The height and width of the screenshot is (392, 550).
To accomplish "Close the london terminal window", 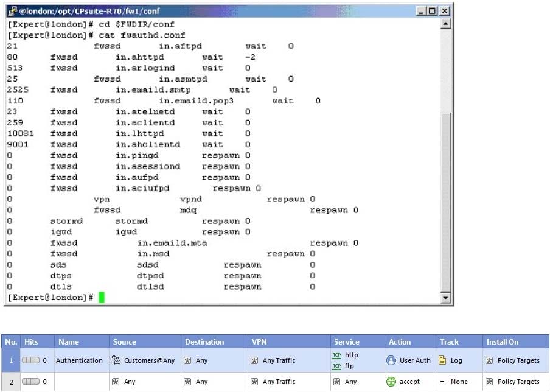I will (x=444, y=11).
